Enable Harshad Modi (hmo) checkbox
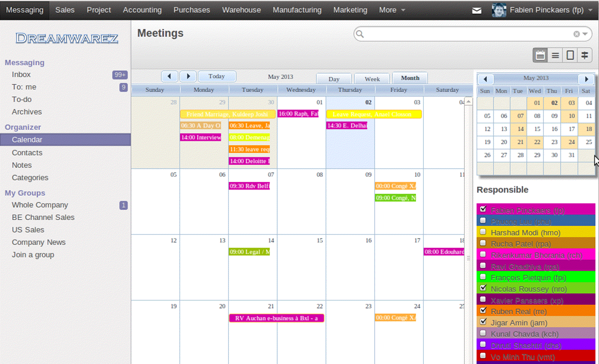The height and width of the screenshot is (364, 599). (483, 232)
